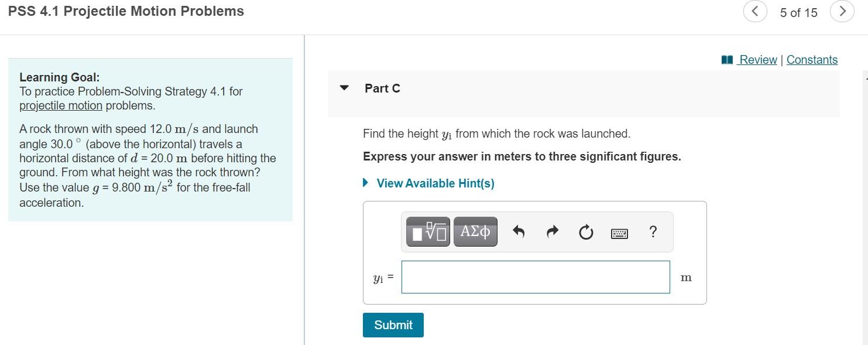Advance to the next item with the right chevron
The width and height of the screenshot is (868, 345).
[x=842, y=11]
